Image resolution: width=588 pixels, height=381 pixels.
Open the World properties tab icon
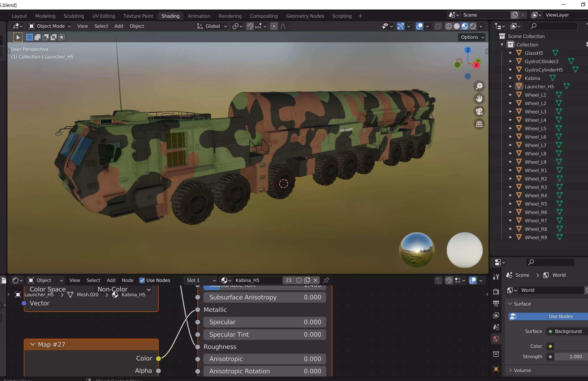(x=496, y=339)
